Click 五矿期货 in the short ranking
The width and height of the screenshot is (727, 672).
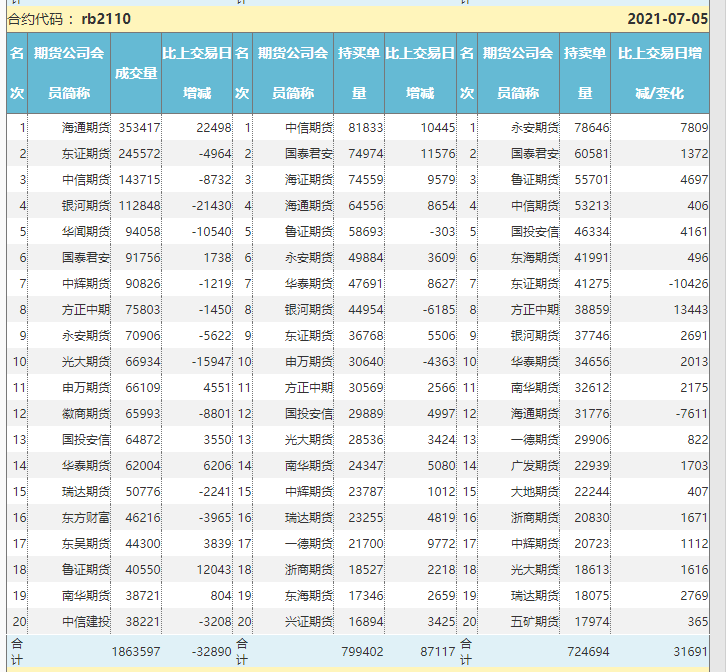535,622
